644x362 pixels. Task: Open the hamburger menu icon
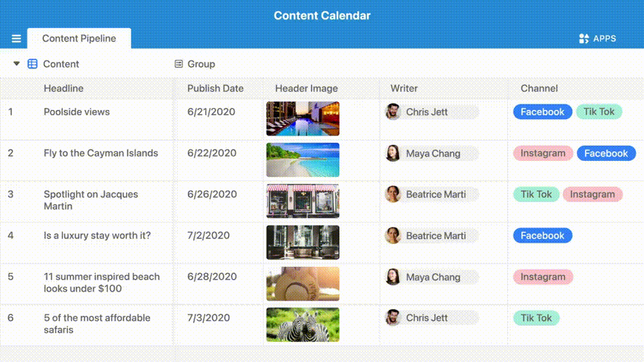16,39
